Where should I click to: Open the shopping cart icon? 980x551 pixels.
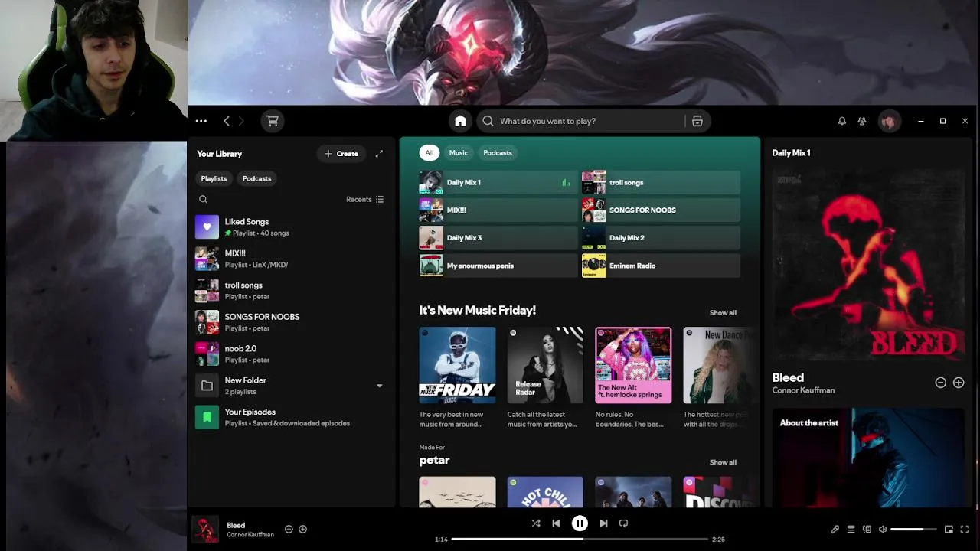(273, 121)
